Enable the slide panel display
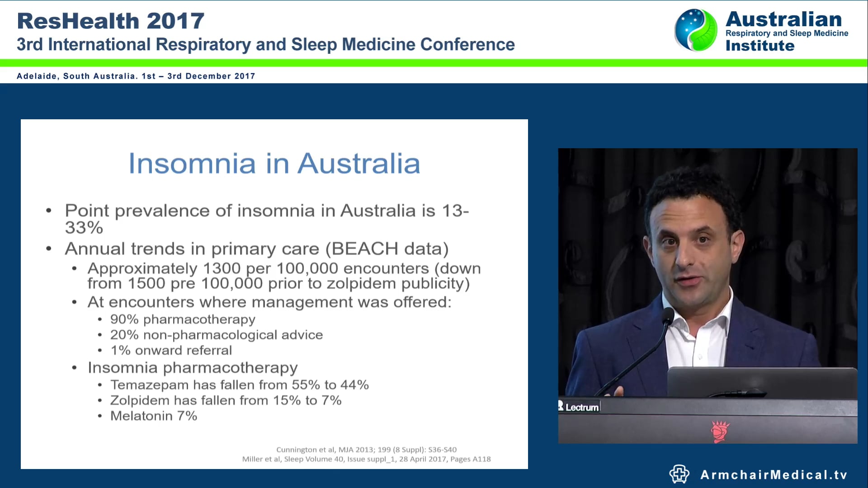868x488 pixels. (274, 294)
